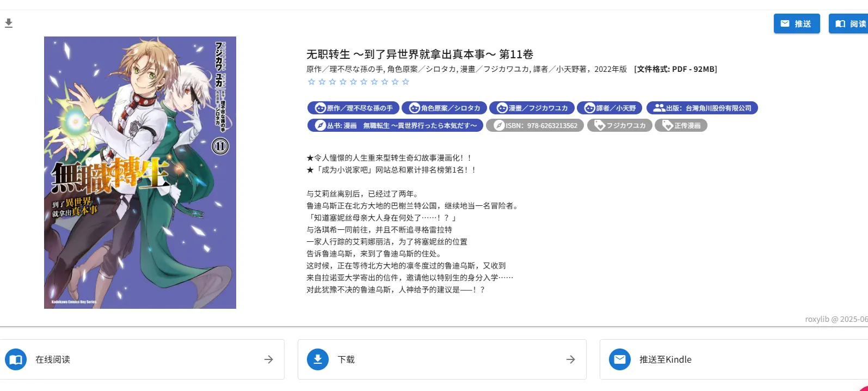Rate the book one star
Screen dimensions: 868x391
pyautogui.click(x=311, y=82)
